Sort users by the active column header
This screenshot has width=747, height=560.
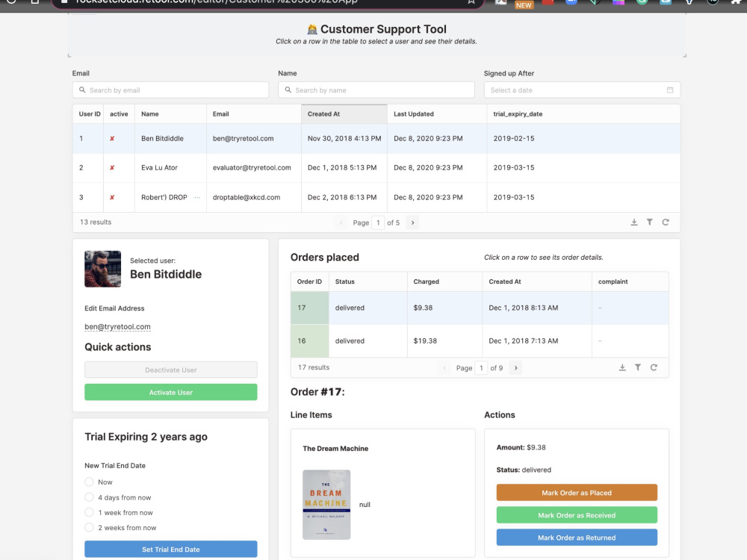[x=119, y=114]
